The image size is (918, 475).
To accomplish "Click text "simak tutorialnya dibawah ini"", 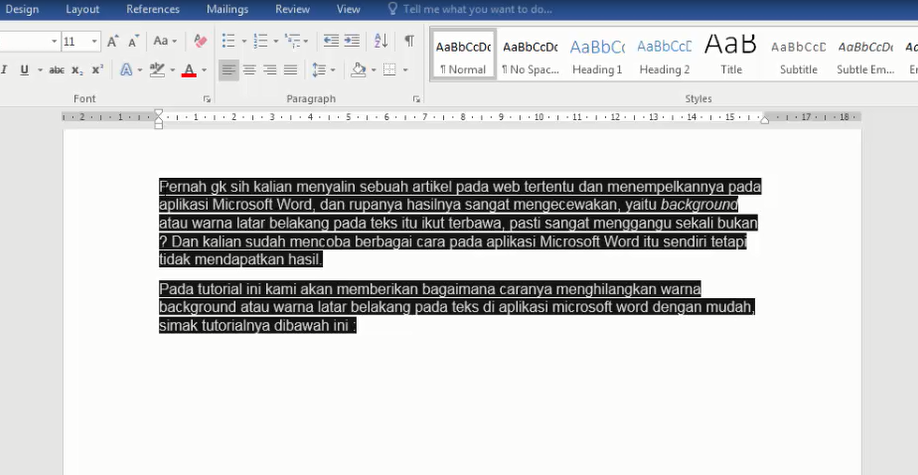I will 254,326.
